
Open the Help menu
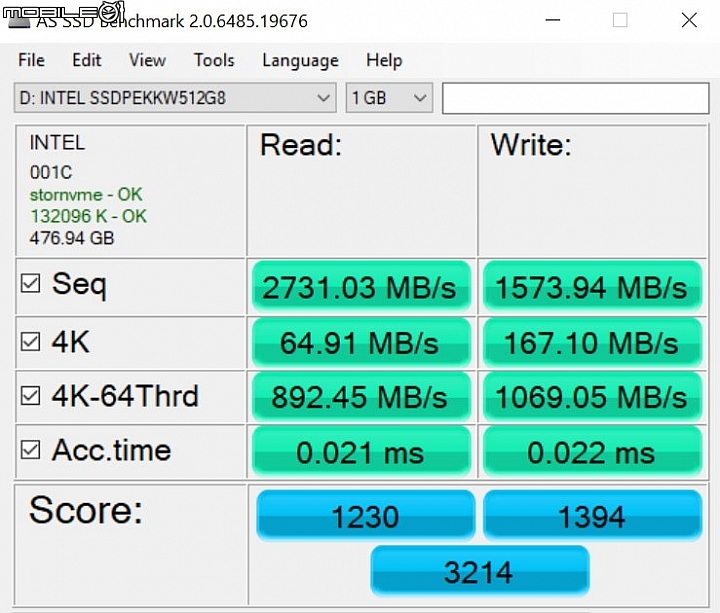(x=384, y=60)
